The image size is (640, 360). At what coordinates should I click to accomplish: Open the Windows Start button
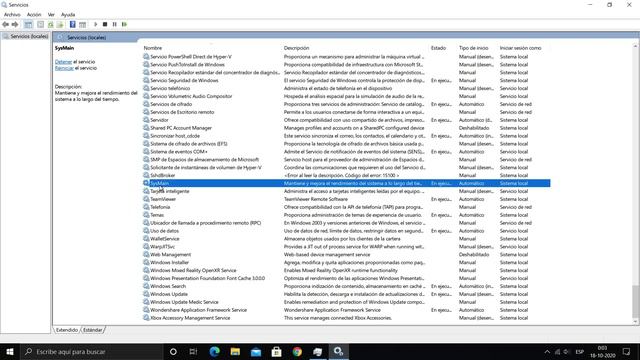[10, 351]
